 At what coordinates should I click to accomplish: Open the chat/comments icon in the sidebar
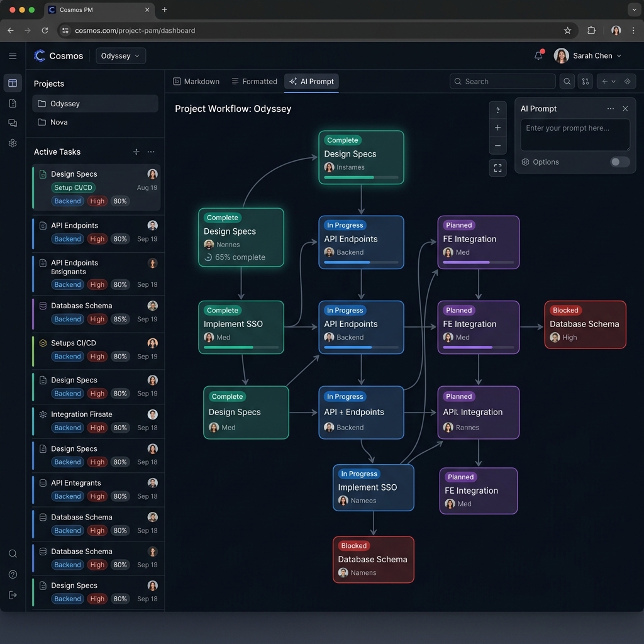coord(13,123)
